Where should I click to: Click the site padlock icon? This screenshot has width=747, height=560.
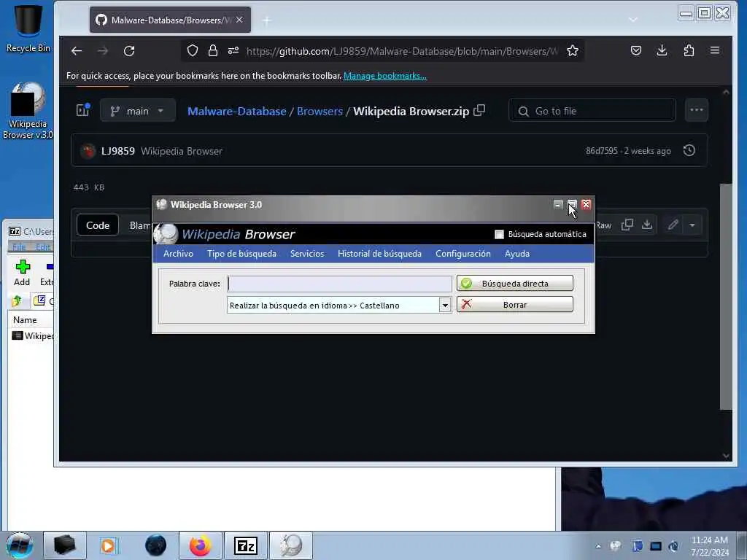[x=213, y=50]
